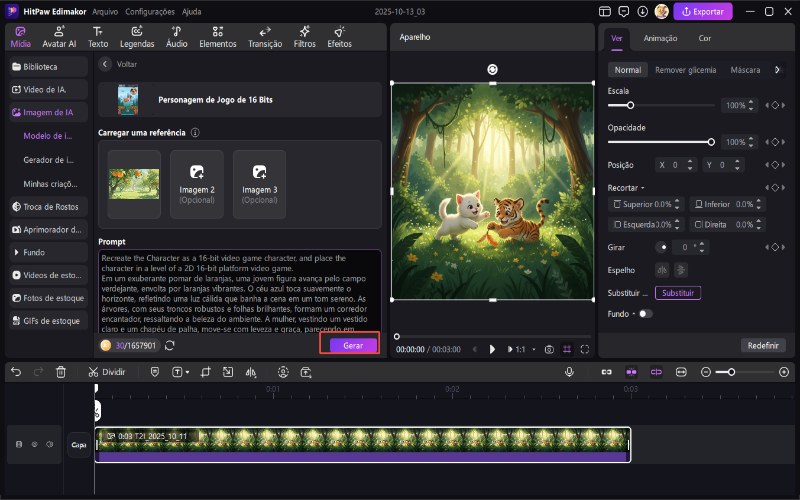This screenshot has height=500, width=800.
Task: Click the Dividir split scissors tool
Action: pos(106,372)
